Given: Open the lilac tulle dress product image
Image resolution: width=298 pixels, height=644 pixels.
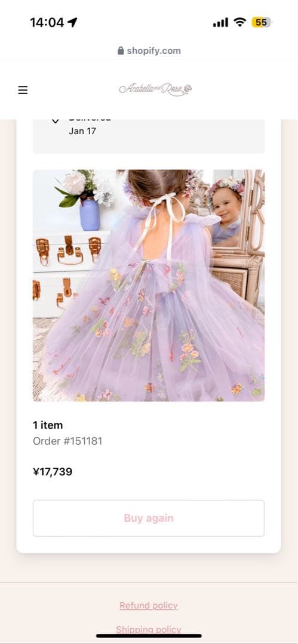Looking at the screenshot, I should [149, 286].
